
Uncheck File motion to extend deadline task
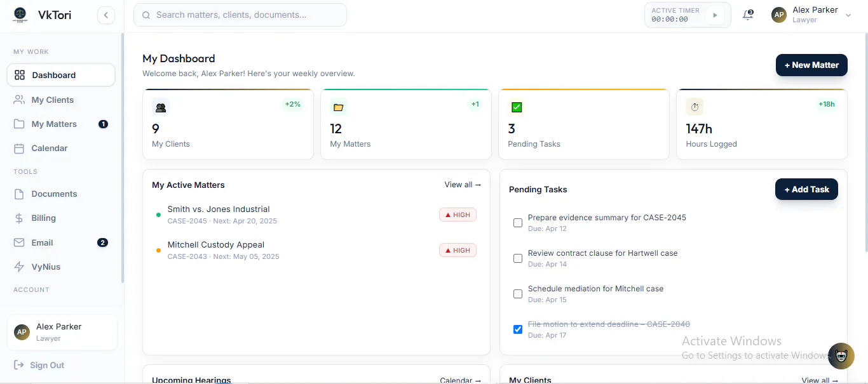coord(518,329)
